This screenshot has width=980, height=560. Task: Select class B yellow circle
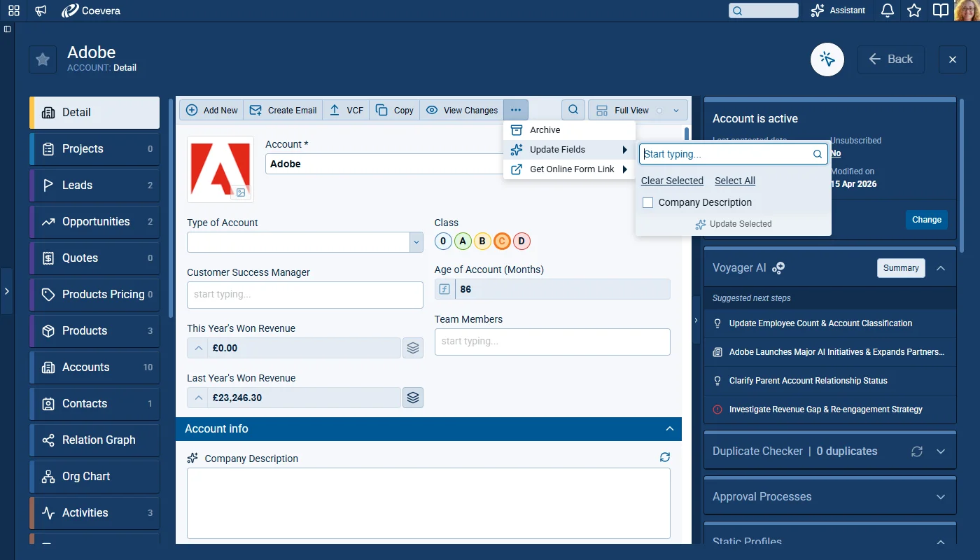click(482, 241)
